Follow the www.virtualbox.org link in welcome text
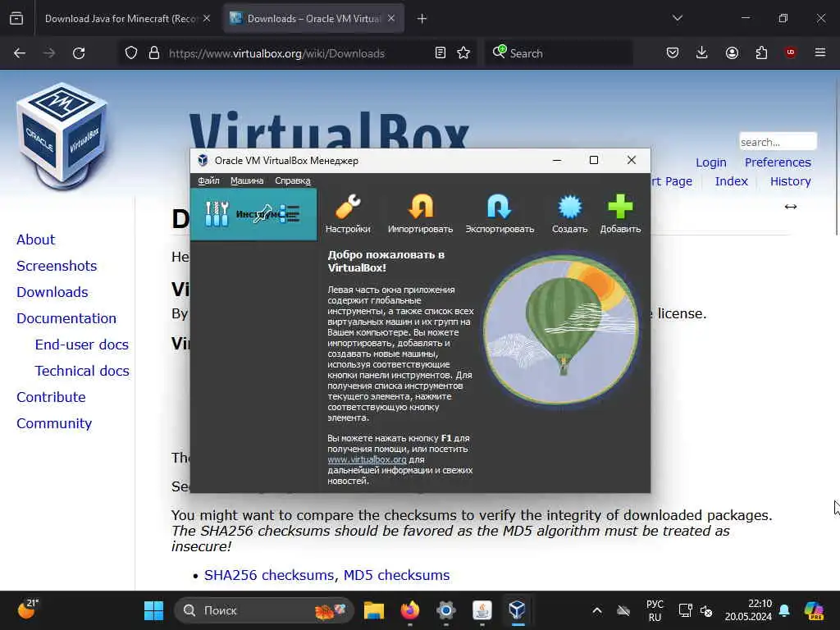This screenshot has height=630, width=840. (367, 459)
